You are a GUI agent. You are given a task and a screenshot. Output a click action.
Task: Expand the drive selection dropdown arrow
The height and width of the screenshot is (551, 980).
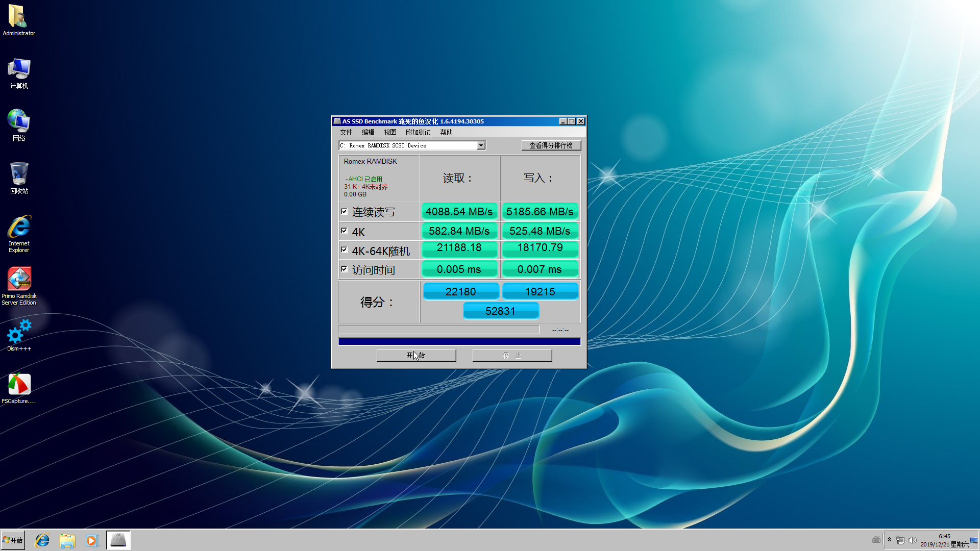tap(481, 145)
